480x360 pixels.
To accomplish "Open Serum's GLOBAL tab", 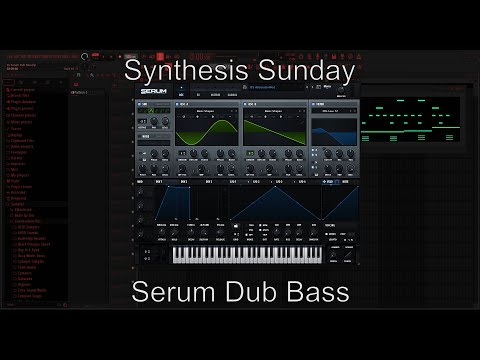I will [232, 95].
